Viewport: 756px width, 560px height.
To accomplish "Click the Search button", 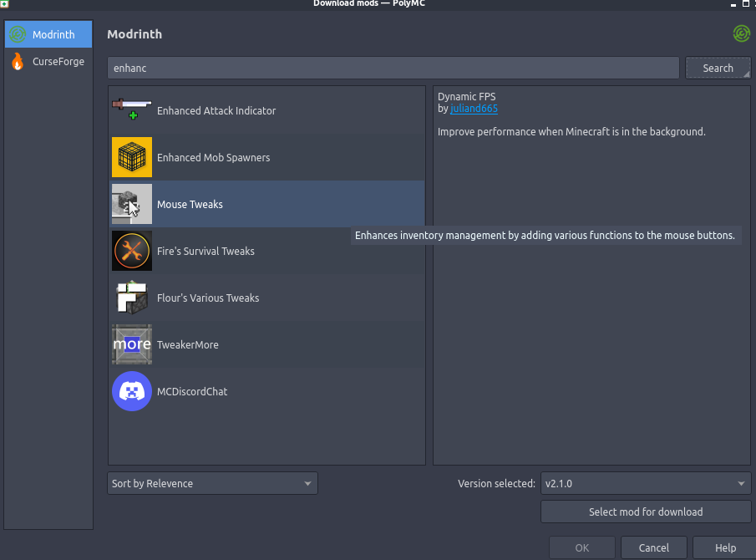I will click(718, 68).
